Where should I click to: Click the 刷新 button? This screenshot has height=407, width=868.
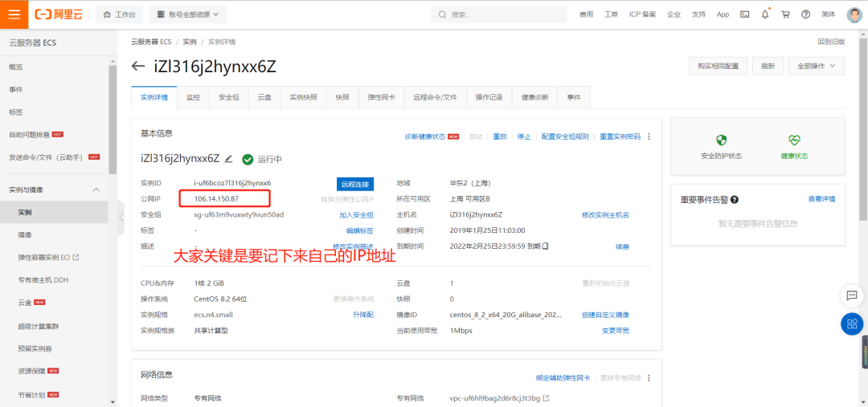[x=768, y=66]
